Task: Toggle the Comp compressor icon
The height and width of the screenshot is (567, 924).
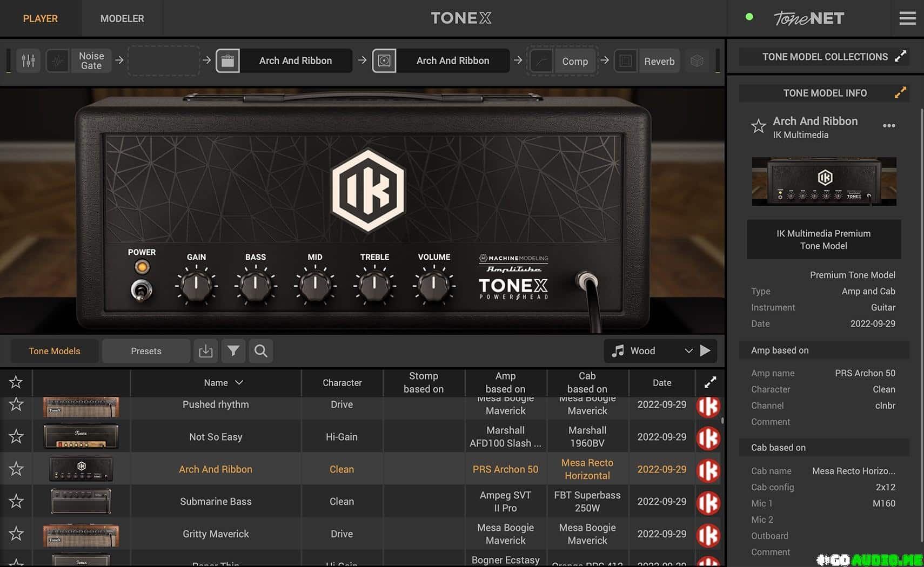Action: 541,61
